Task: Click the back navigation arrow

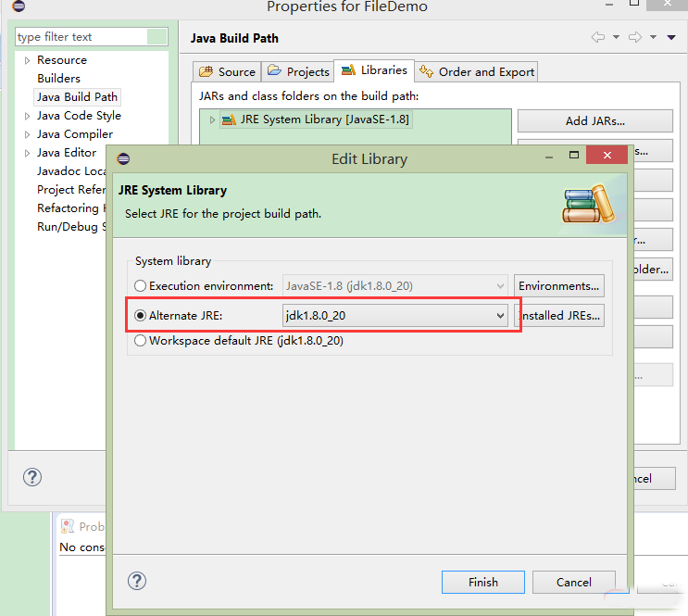Action: 597,37
